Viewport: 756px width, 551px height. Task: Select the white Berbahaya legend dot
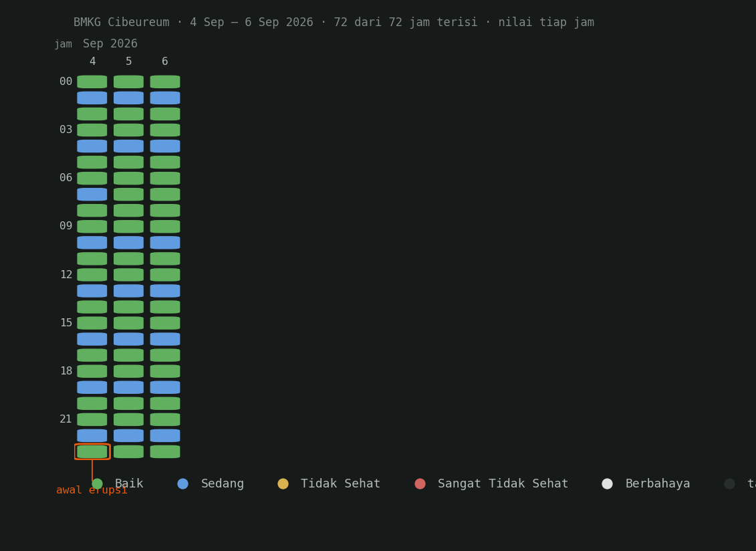pos(608,483)
